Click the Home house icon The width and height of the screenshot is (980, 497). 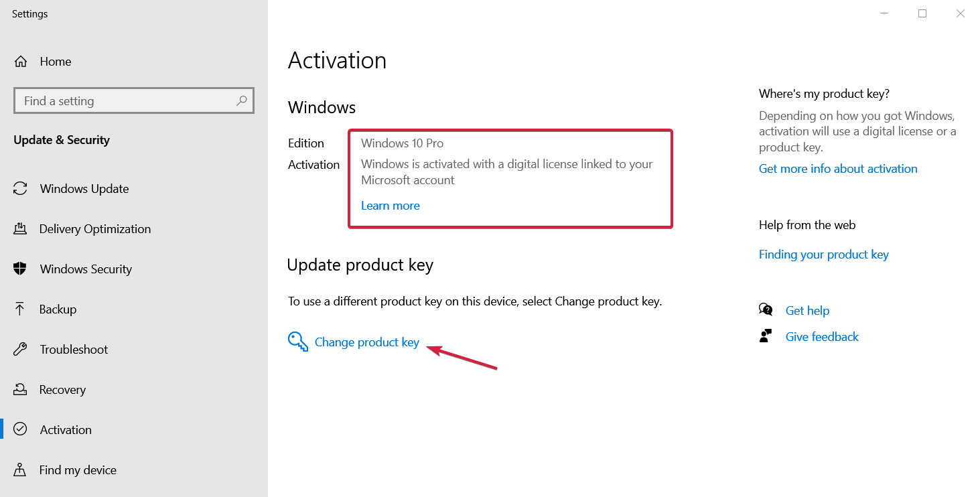point(21,62)
